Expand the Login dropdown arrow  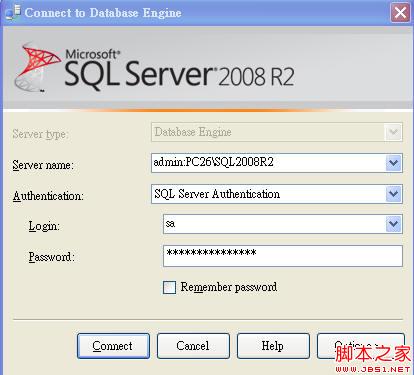tap(394, 224)
